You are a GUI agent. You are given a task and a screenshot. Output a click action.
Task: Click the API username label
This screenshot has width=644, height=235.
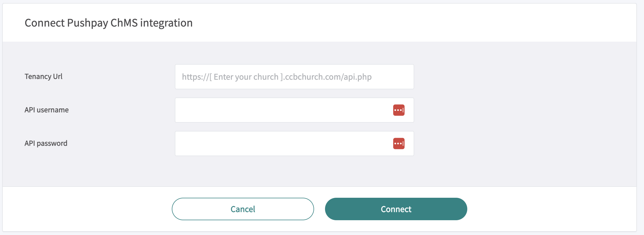click(x=47, y=110)
